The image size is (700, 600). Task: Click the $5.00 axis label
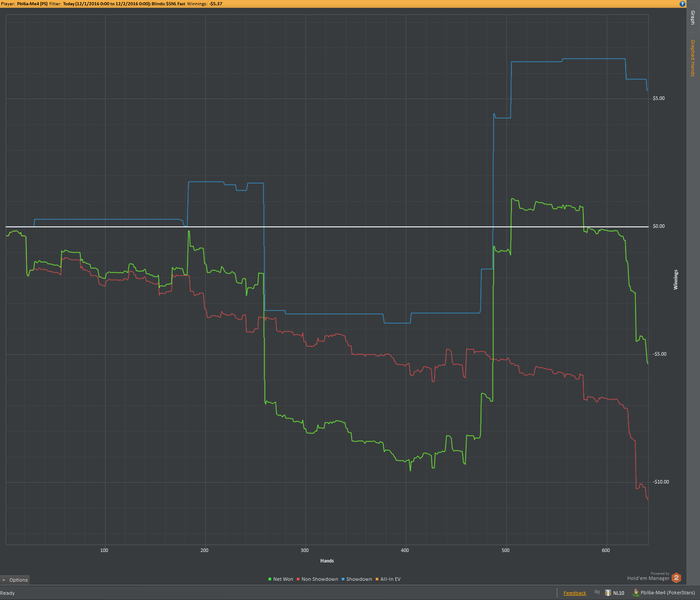point(658,98)
